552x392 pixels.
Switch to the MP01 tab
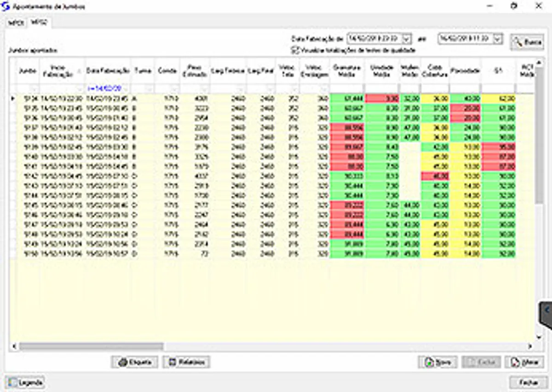tap(16, 22)
